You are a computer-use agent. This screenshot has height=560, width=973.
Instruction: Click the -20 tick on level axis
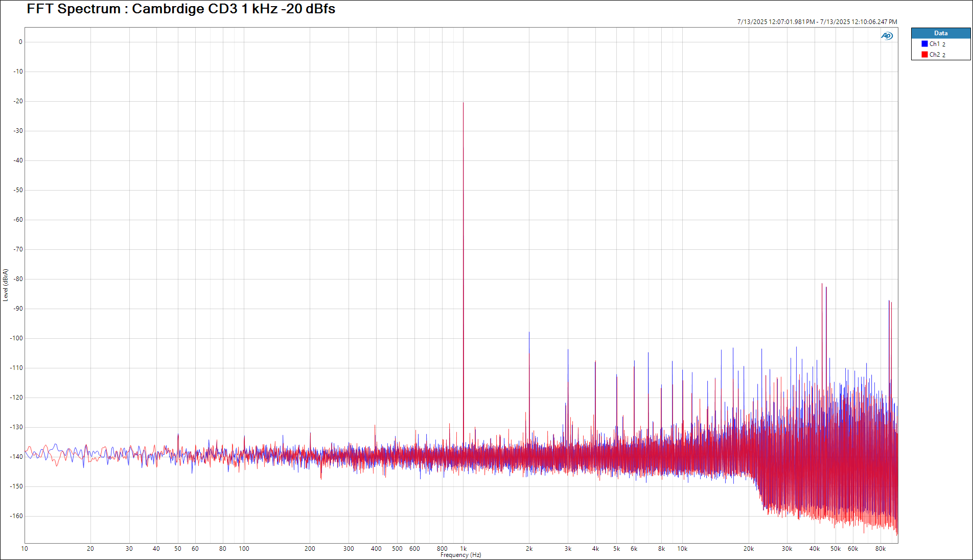click(x=18, y=101)
